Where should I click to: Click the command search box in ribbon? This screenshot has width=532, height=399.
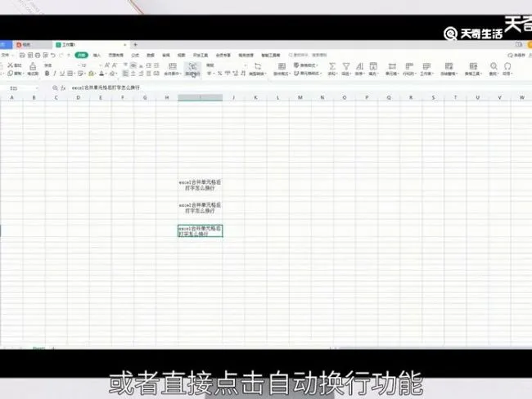point(308,55)
